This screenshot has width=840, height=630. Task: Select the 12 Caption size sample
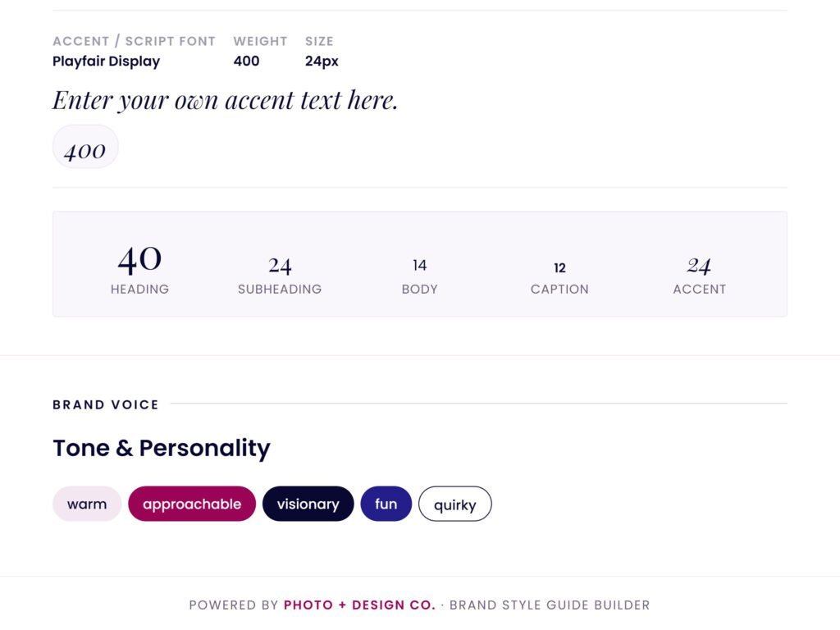pyautogui.click(x=559, y=267)
